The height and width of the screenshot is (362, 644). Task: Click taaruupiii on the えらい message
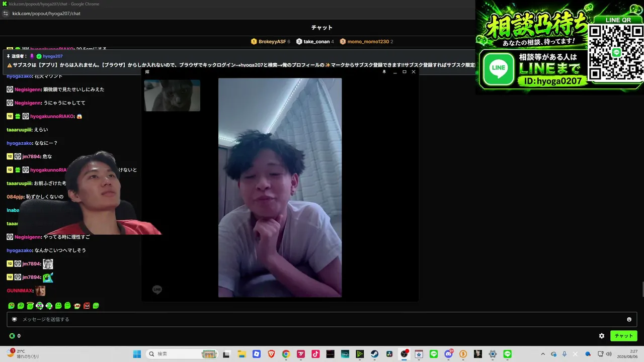(19, 130)
